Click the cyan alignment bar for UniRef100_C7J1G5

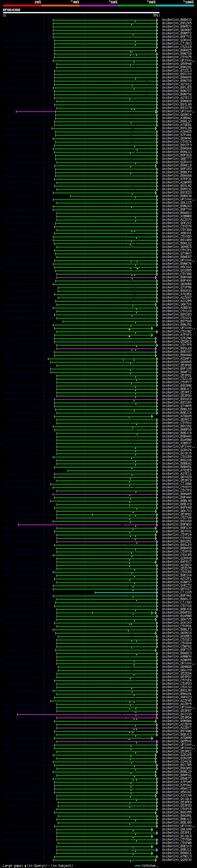tap(126, 592)
